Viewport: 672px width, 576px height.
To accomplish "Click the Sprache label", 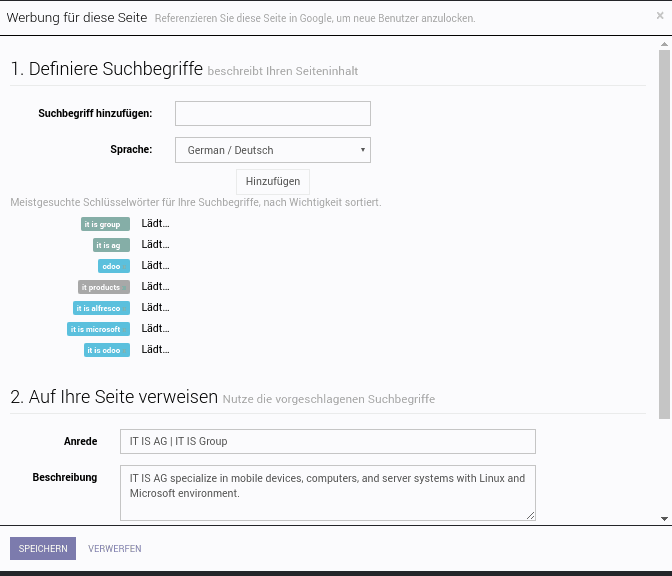I will tap(131, 150).
